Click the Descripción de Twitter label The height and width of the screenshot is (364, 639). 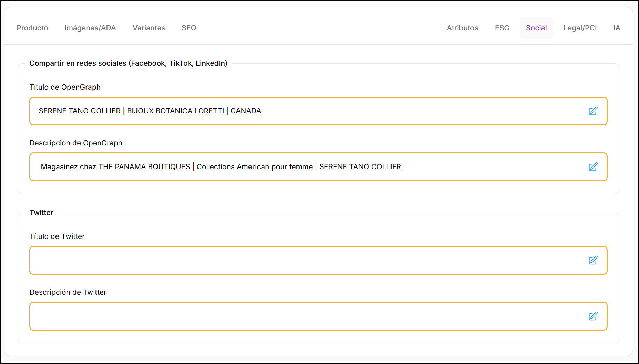coord(68,292)
